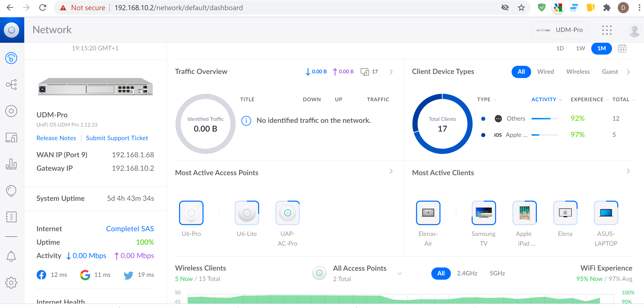Image resolution: width=644 pixels, height=308 pixels.
Task: Open the U6-Pro access point
Action: pyautogui.click(x=191, y=213)
